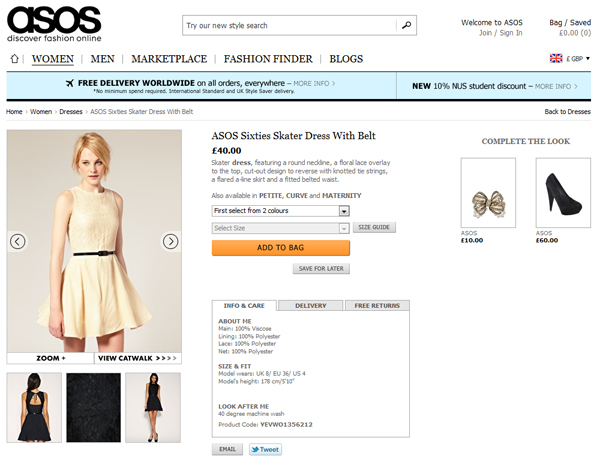Show next product image arrow

(171, 242)
